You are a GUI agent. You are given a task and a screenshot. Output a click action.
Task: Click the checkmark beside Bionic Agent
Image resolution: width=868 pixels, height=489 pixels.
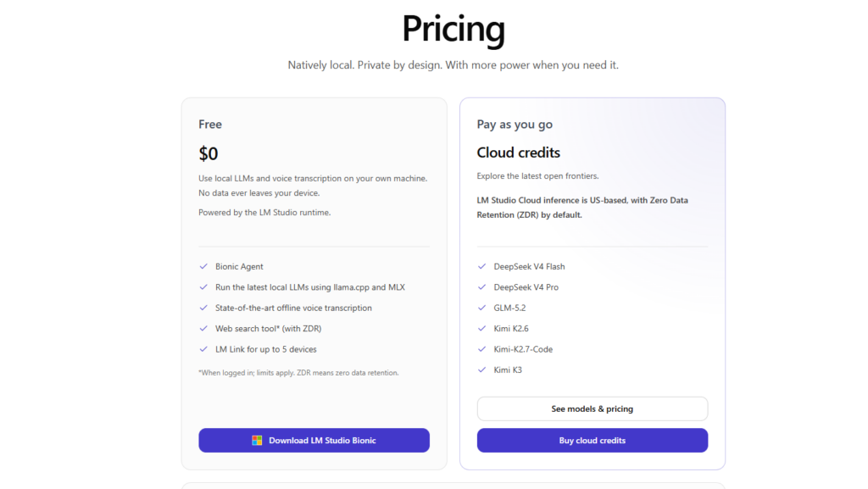point(203,267)
